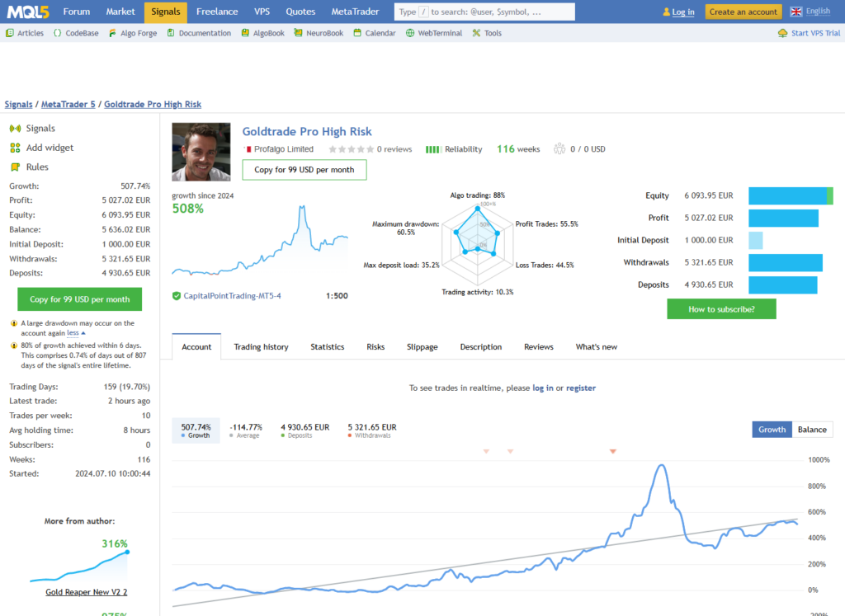Image resolution: width=845 pixels, height=616 pixels.
Task: Click the Equity bar in summary
Action: 791,195
